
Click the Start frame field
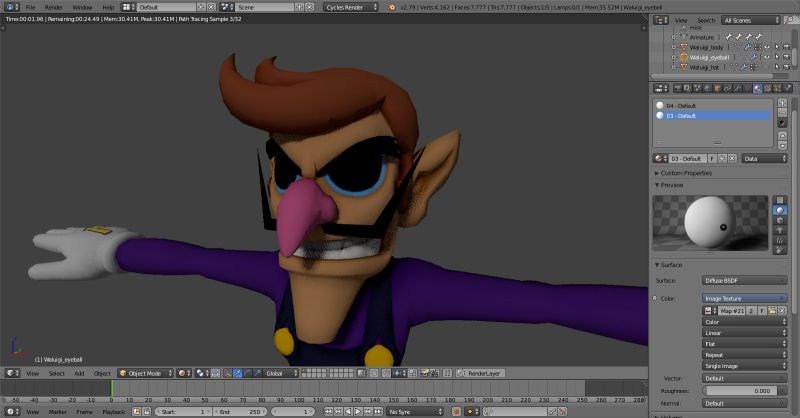(184, 412)
